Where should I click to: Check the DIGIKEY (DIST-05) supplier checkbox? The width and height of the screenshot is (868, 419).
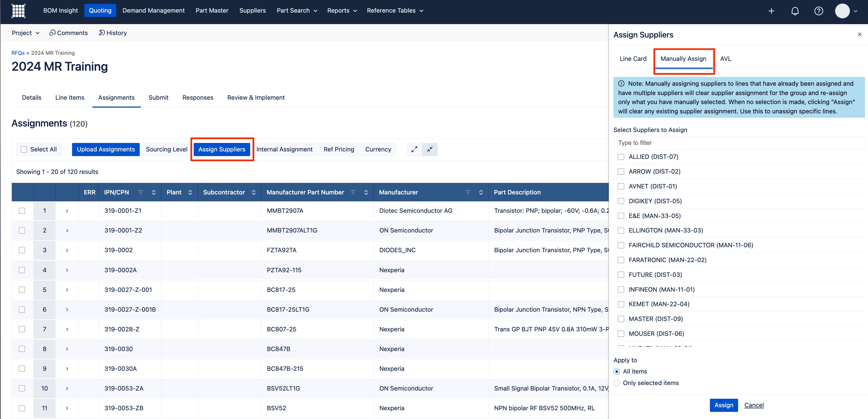pos(621,201)
